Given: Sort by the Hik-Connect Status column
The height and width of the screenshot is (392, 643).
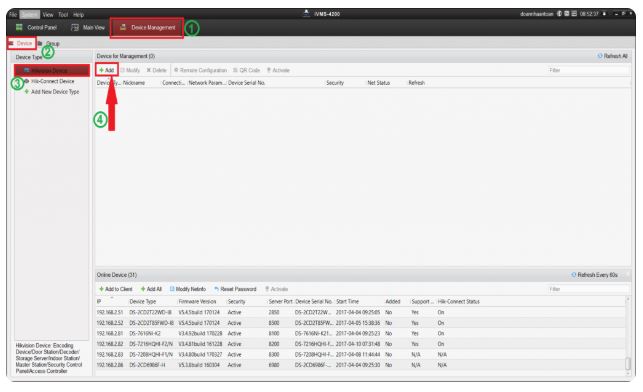Looking at the screenshot, I should point(458,301).
